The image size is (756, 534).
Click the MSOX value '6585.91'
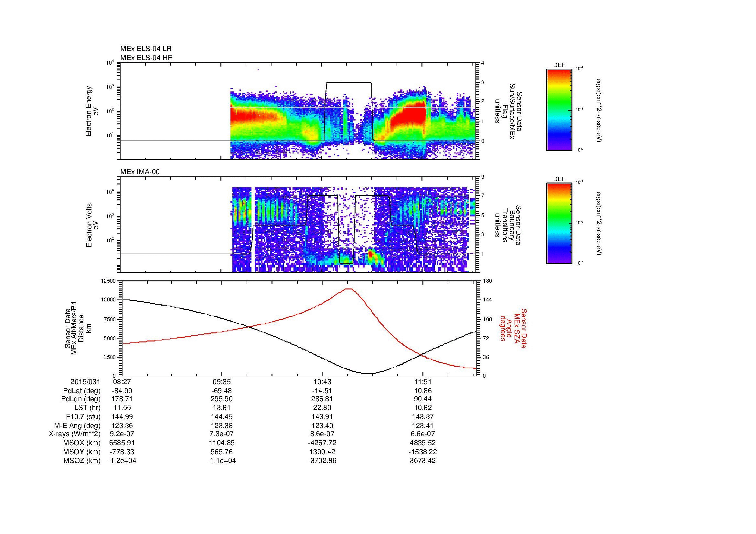click(x=122, y=443)
